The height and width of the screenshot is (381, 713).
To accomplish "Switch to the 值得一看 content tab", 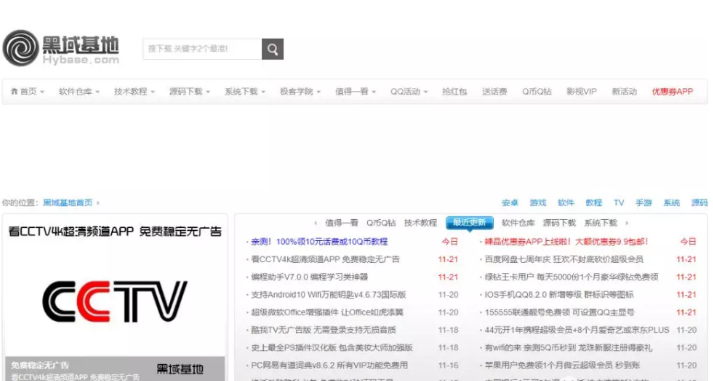I will pos(341,223).
